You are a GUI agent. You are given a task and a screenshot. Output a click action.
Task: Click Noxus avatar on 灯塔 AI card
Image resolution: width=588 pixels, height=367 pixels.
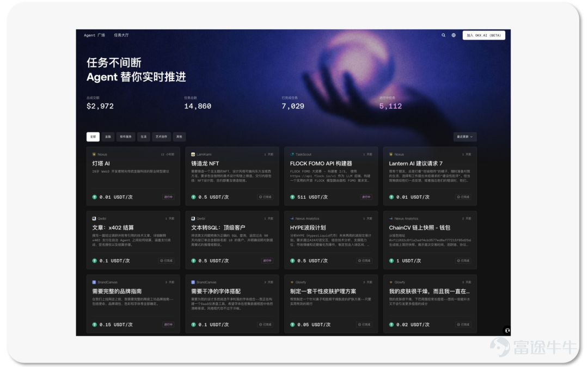pyautogui.click(x=94, y=155)
